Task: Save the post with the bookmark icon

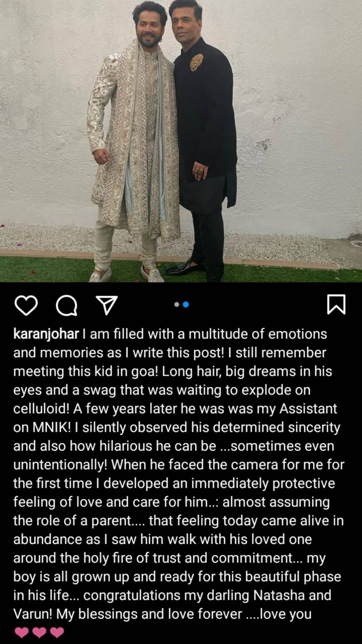Action: tap(336, 304)
